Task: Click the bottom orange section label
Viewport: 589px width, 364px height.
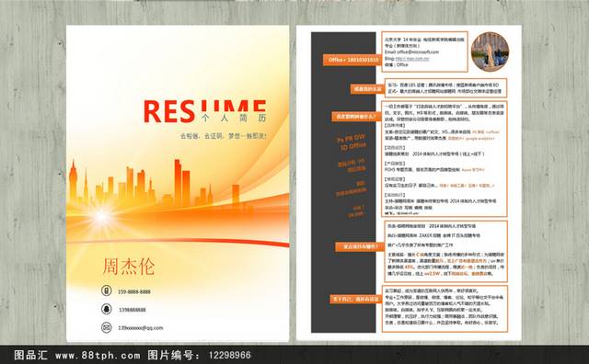Action: click(x=355, y=299)
